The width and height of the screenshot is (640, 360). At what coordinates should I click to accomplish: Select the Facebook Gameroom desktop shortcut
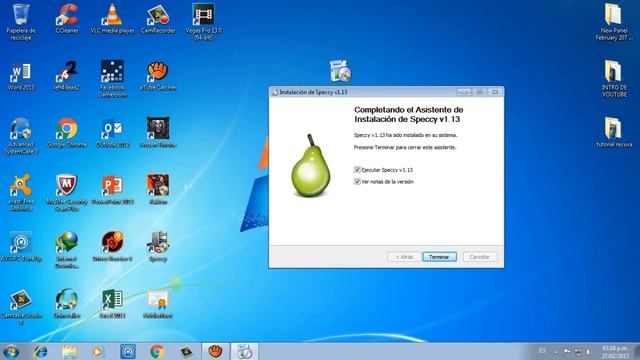click(x=112, y=79)
